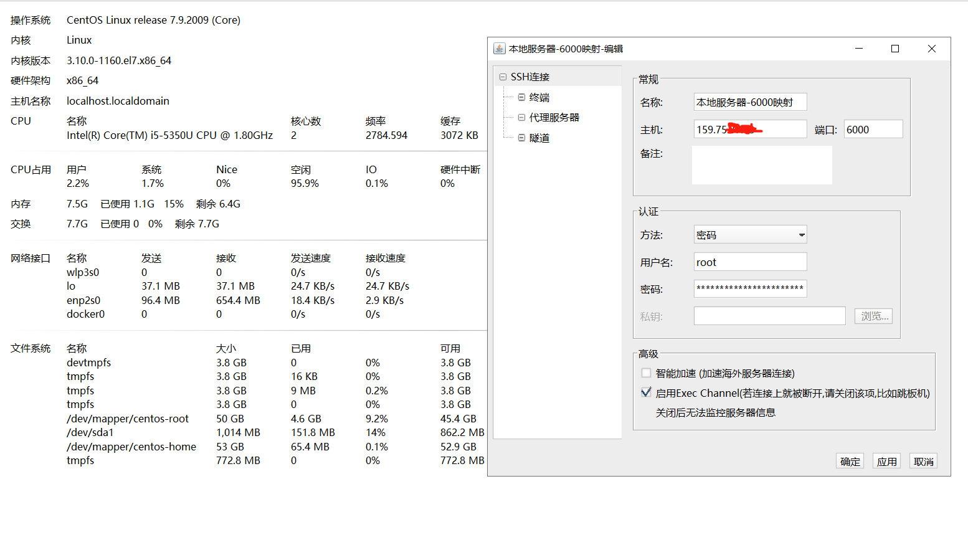Click the filesystem '/dev/mapper/centos-root'
The height and width of the screenshot is (560, 968).
[x=128, y=419]
